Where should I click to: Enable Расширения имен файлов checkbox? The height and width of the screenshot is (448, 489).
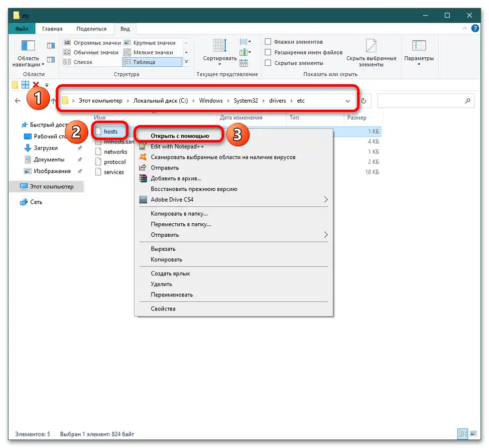[x=267, y=52]
